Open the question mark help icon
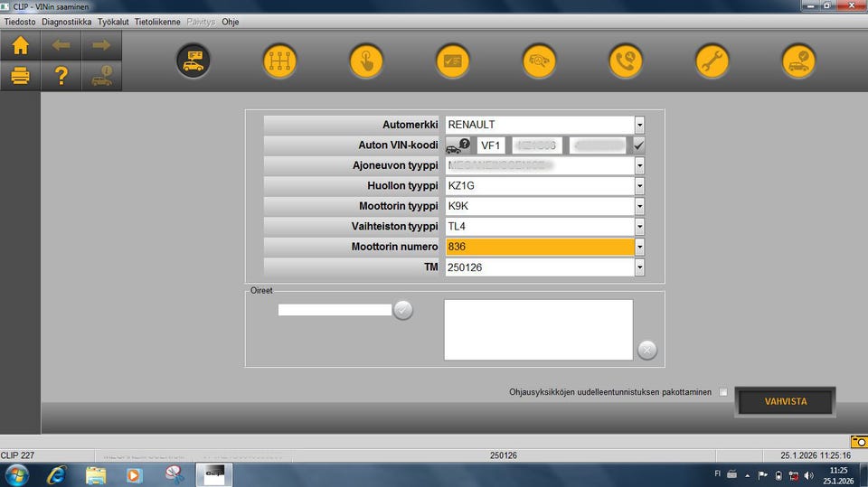868x487 pixels. (x=61, y=75)
